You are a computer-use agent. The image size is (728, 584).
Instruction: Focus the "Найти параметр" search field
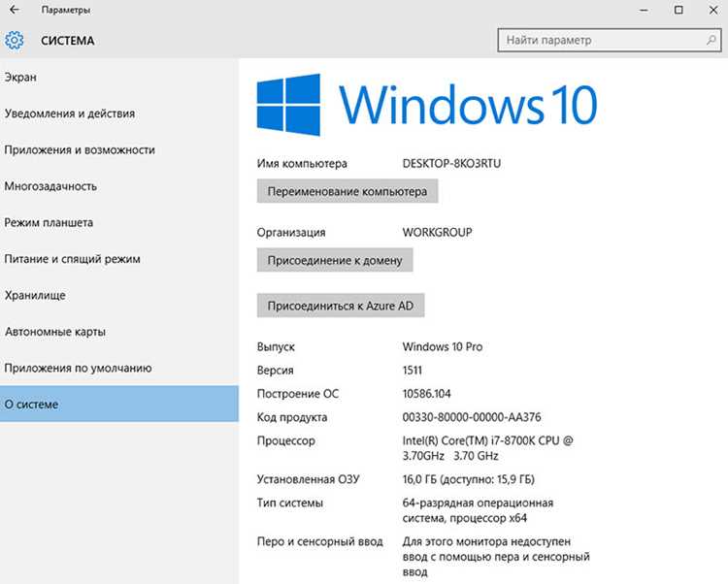tap(609, 41)
